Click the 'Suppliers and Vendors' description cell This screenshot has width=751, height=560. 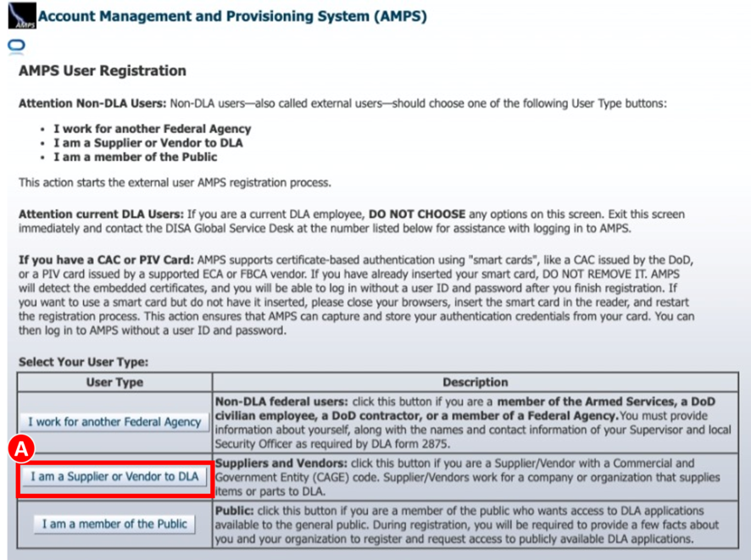(x=475, y=477)
